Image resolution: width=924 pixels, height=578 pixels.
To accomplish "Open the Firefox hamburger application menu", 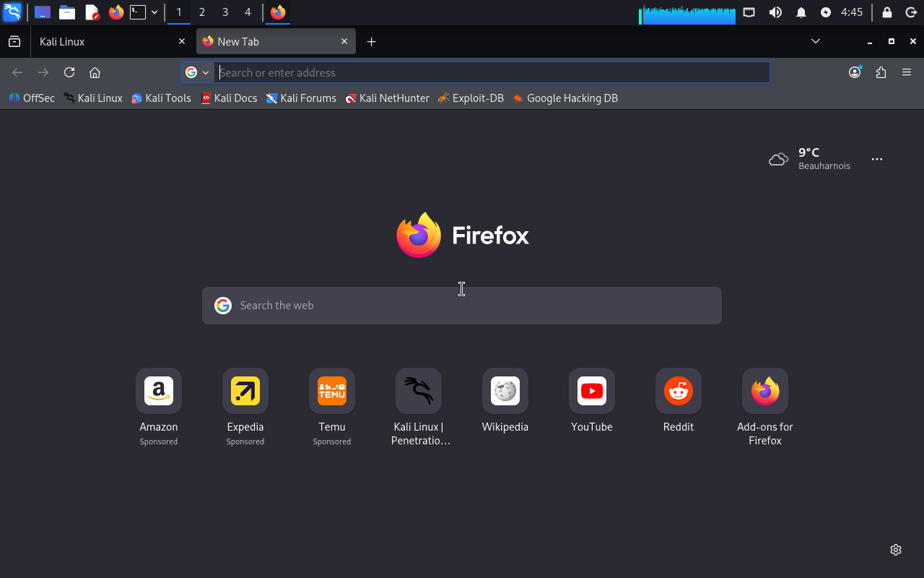I will pos(907,72).
